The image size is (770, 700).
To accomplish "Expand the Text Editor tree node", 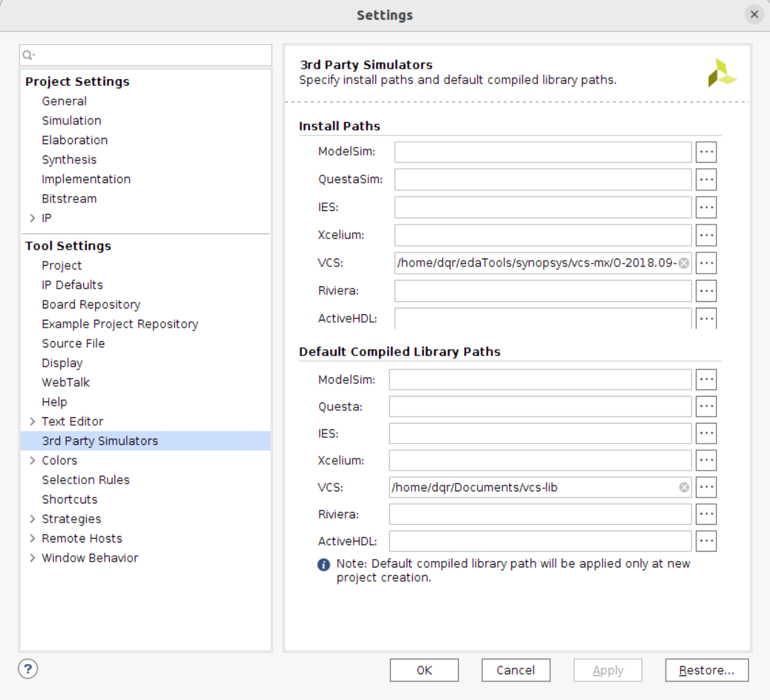I will point(32,421).
